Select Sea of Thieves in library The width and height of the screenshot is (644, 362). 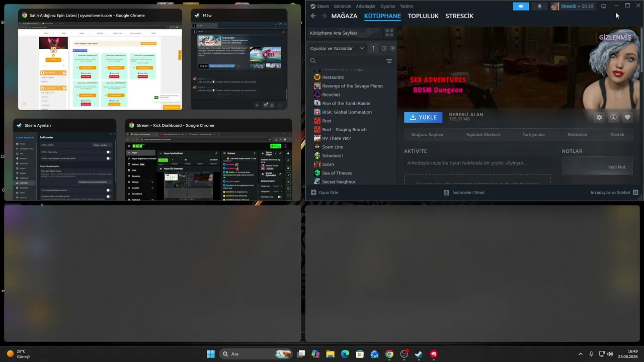(337, 173)
